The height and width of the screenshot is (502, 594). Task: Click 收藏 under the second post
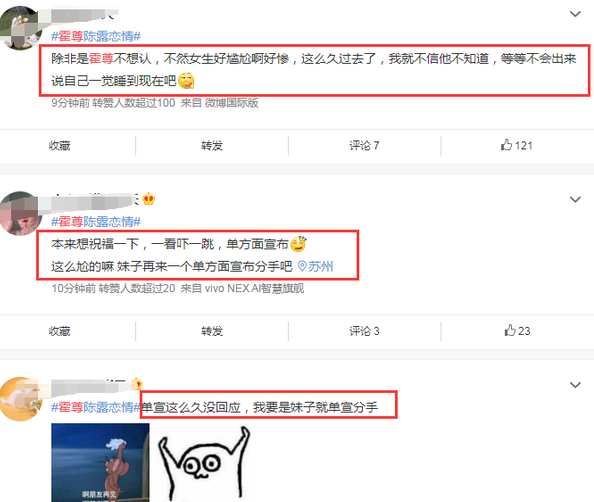click(59, 331)
